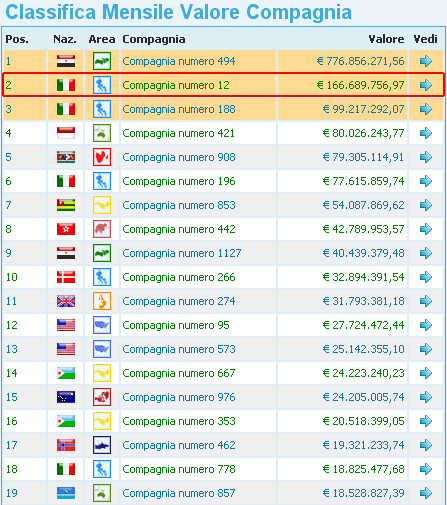Click the Valore column header
447x505 pixels.
[x=386, y=39]
